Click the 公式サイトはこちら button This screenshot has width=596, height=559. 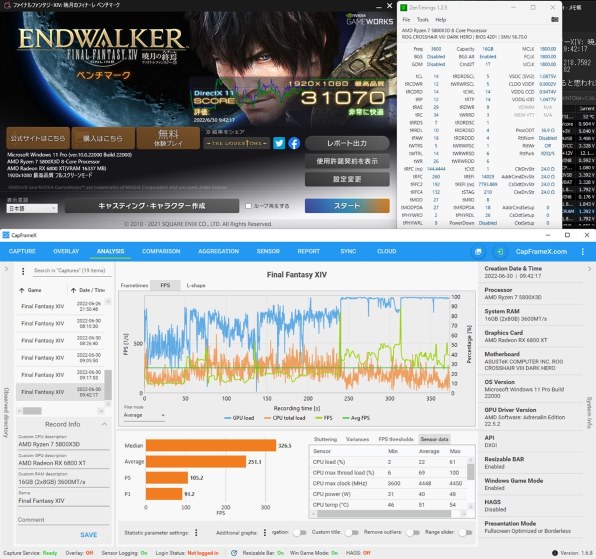click(x=38, y=138)
